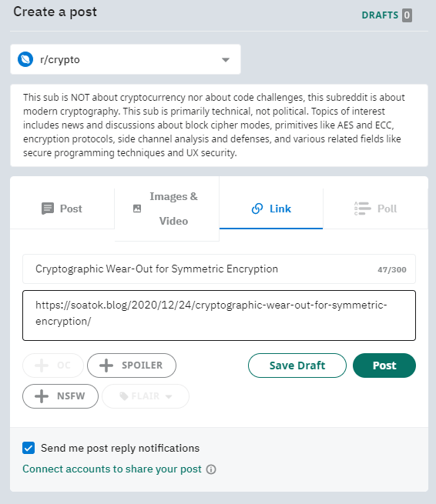Click the green Post submit button
This screenshot has width=436, height=504.
pos(384,365)
